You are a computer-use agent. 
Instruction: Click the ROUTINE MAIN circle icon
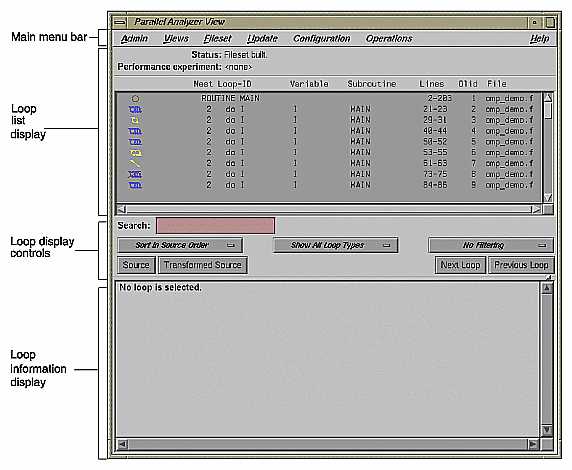pos(135,99)
